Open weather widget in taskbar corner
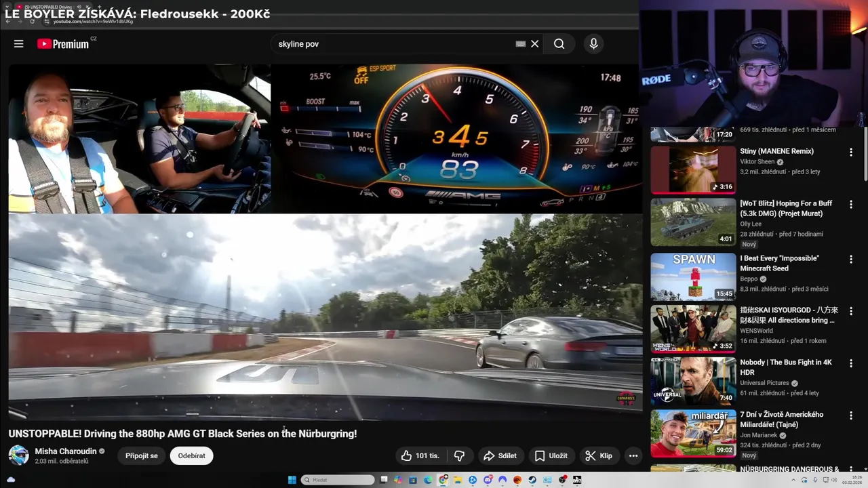Viewport: 868px width, 488px height. pyautogui.click(x=11, y=480)
